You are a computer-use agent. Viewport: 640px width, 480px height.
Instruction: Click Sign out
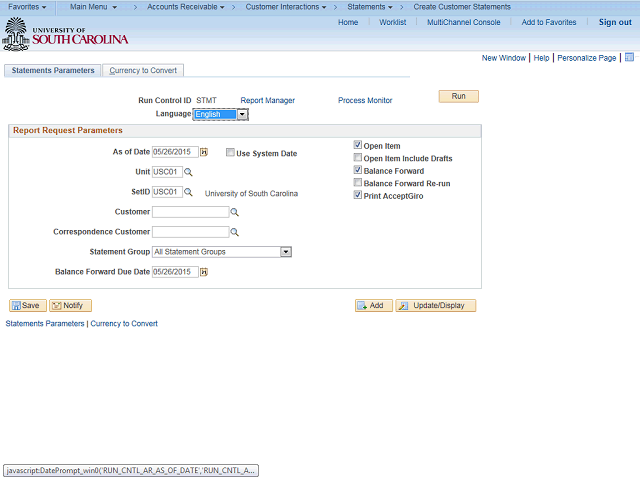[x=615, y=22]
